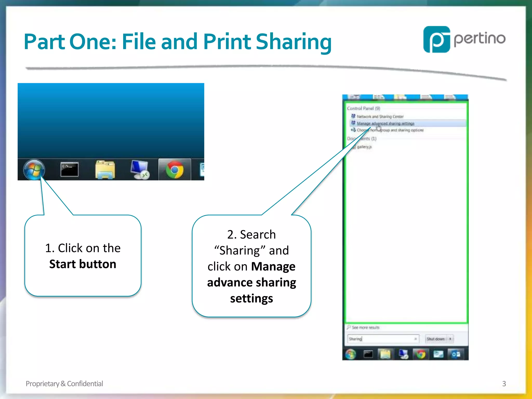Clear the Sharing search box with the x
532x399 pixels.
(x=415, y=339)
